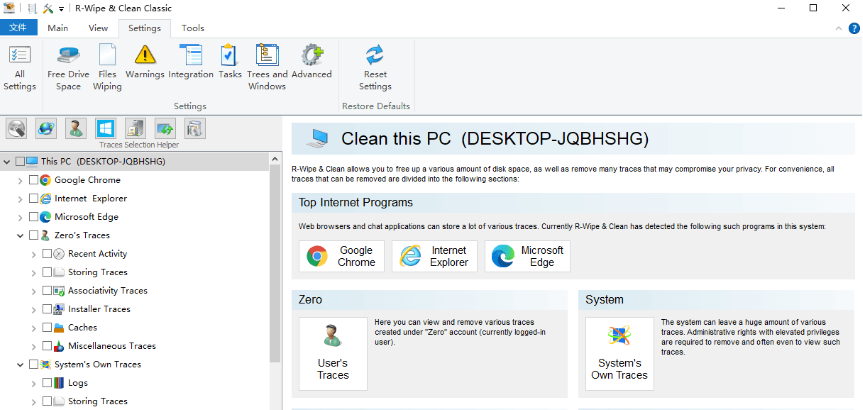Image resolution: width=863 pixels, height=410 pixels.
Task: Open Advanced settings
Action: point(312,62)
